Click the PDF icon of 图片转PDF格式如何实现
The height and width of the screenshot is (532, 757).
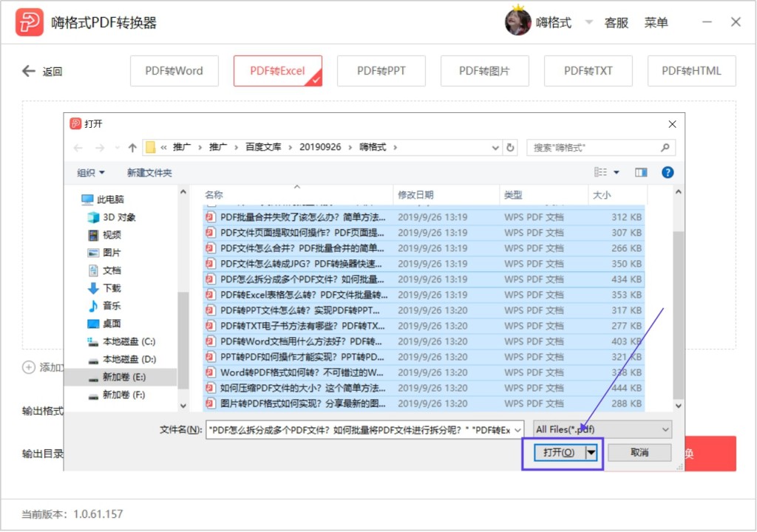pyautogui.click(x=210, y=403)
